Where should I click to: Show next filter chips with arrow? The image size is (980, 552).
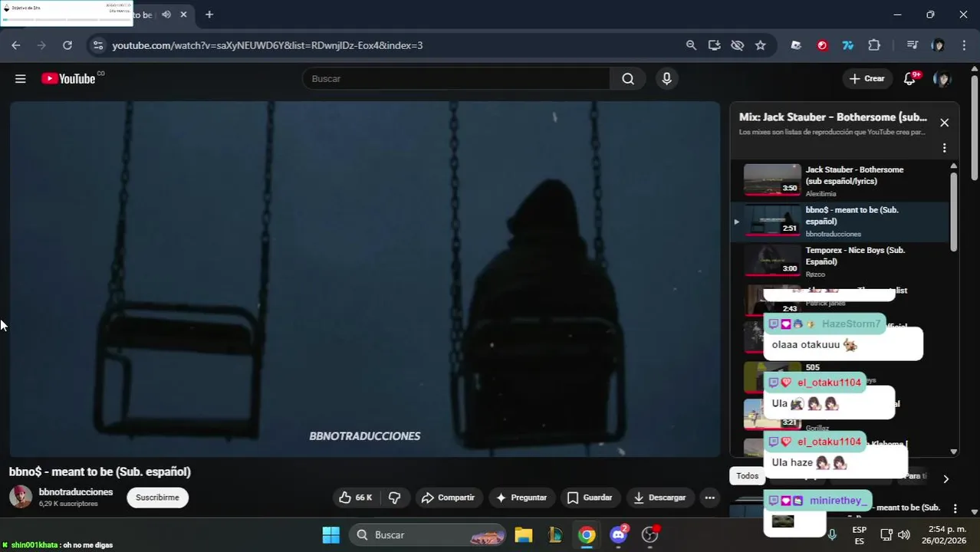(x=945, y=478)
